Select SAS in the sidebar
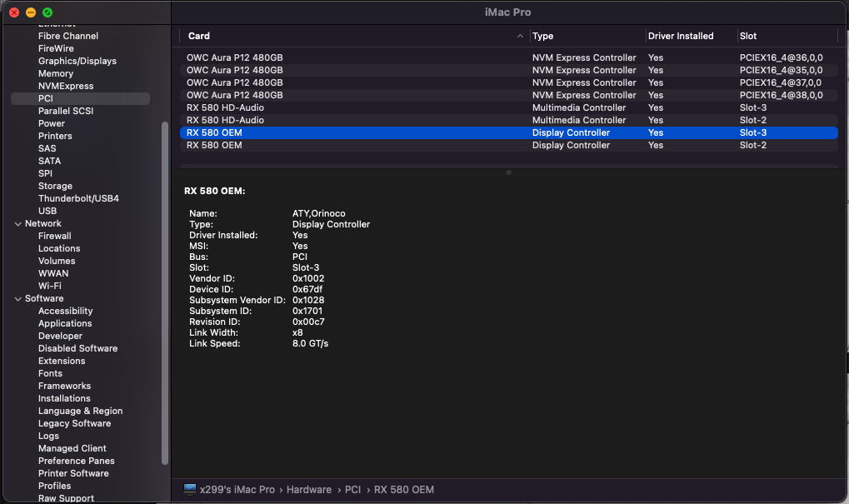The width and height of the screenshot is (849, 504). [x=47, y=148]
